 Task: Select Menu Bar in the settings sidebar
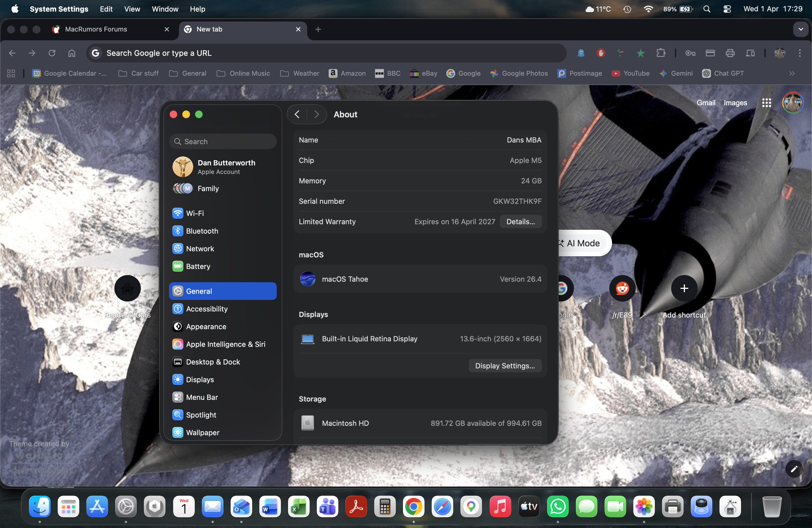click(x=222, y=397)
